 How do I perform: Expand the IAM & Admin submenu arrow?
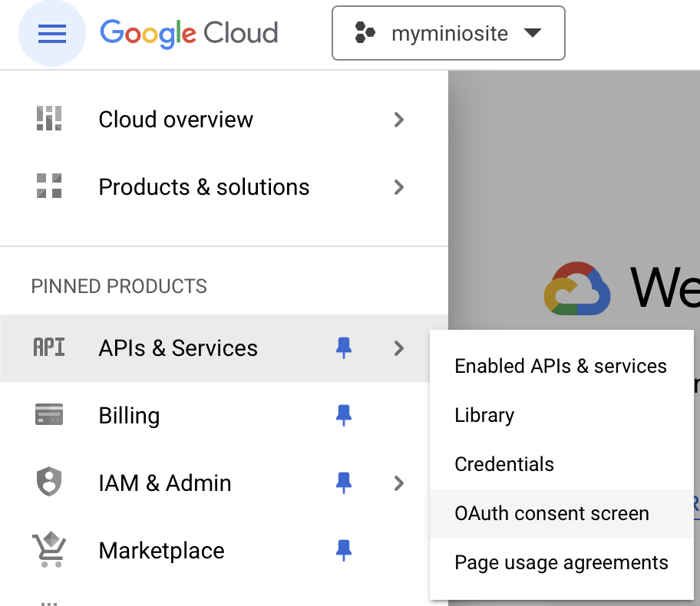398,483
